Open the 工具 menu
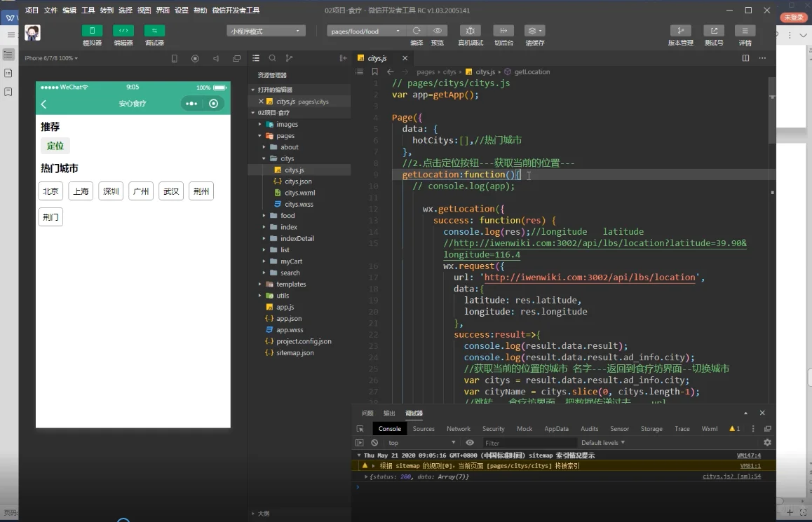812x522 pixels. (88, 11)
